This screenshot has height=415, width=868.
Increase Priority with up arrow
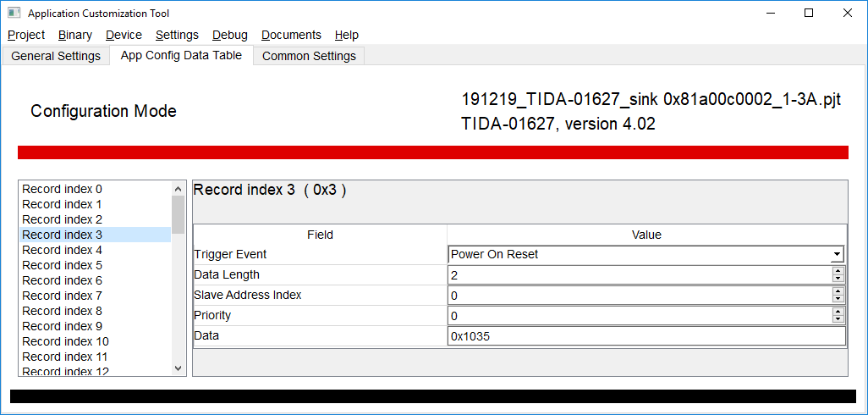pos(838,312)
